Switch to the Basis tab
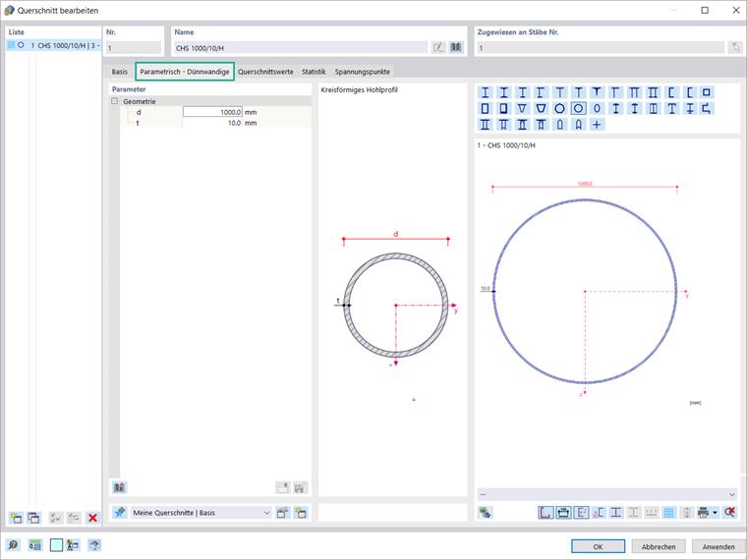This screenshot has width=747, height=560. (120, 72)
